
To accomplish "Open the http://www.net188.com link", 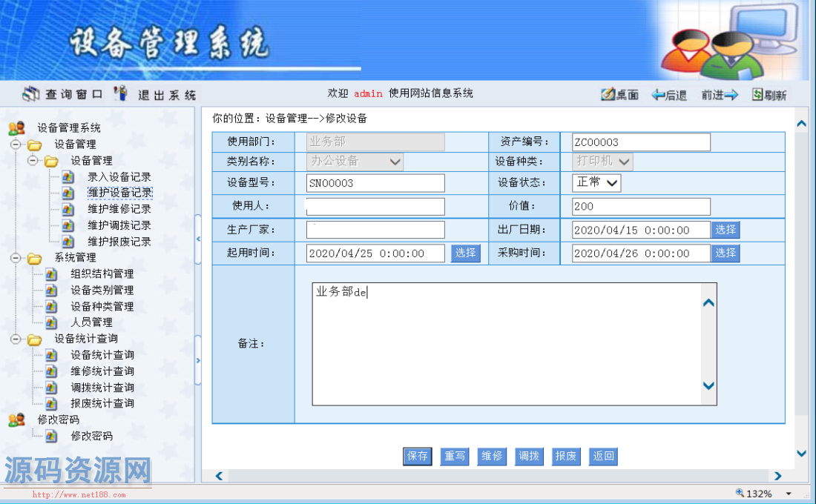I will [79, 494].
